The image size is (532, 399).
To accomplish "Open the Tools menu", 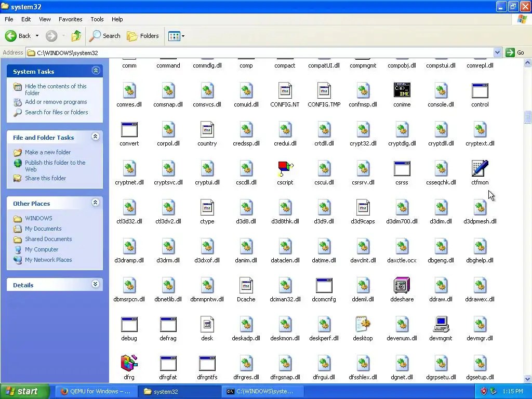I will pyautogui.click(x=97, y=19).
